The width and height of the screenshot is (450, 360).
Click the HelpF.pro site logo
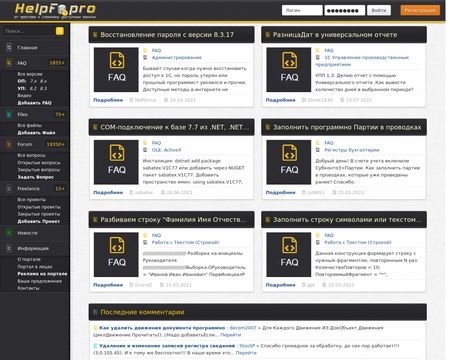pos(55,11)
